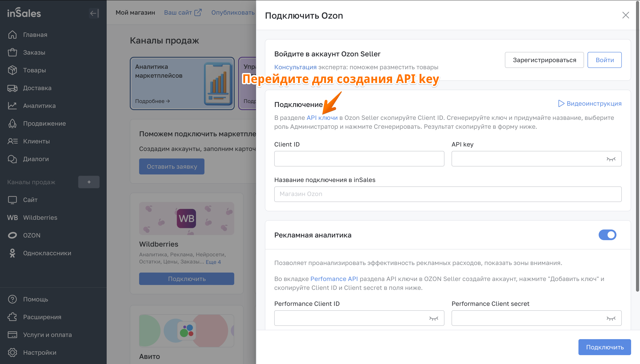Expand Wildberries features via Еще 4

coord(213,262)
